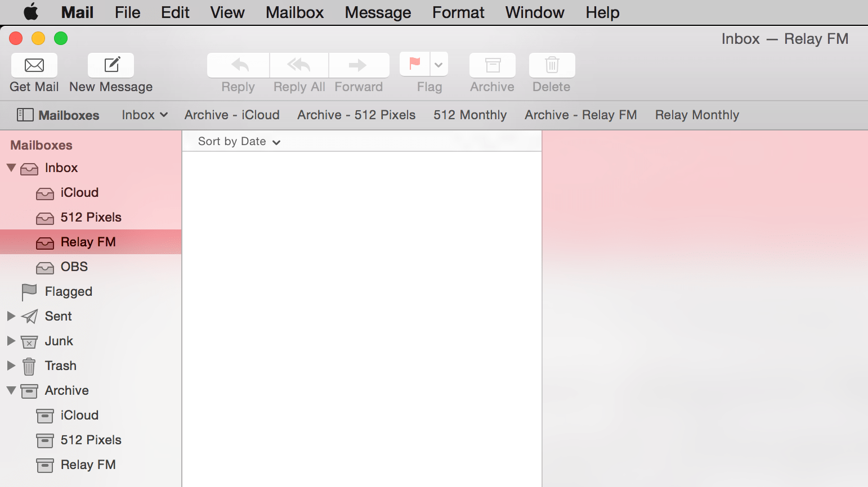Select the Archive mailbox group
This screenshot has width=868, height=487.
(x=91, y=390)
